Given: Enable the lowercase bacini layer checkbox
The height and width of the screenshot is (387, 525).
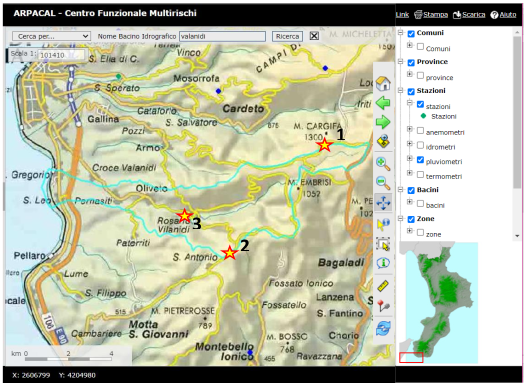Looking at the screenshot, I should [x=421, y=203].
